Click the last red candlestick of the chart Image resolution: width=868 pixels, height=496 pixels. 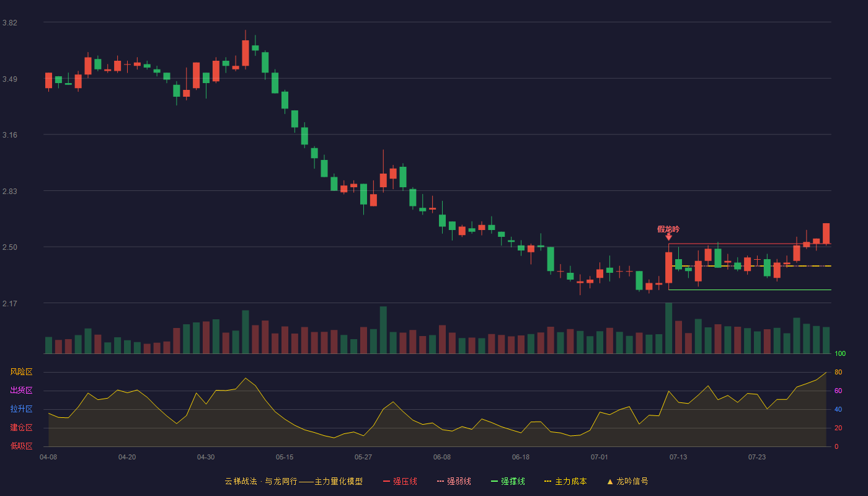(826, 234)
